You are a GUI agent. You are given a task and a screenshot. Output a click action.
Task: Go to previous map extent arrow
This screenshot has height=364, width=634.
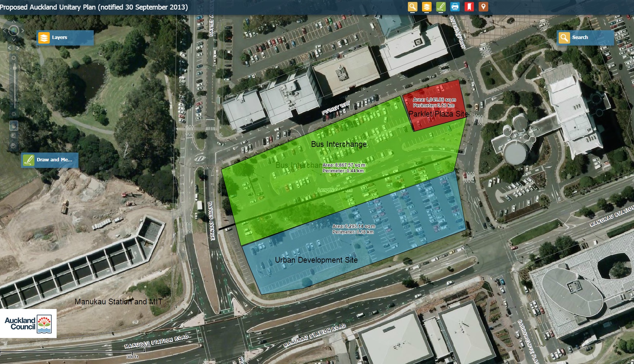click(x=10, y=48)
